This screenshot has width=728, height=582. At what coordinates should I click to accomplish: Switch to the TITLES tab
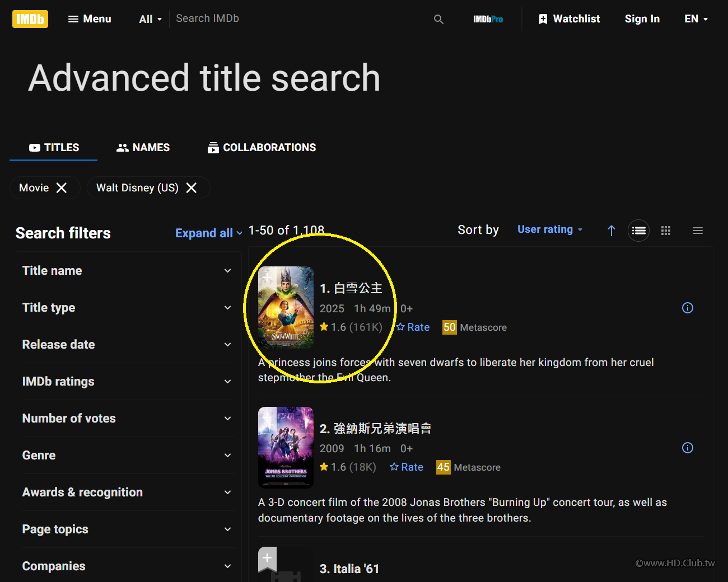(x=54, y=148)
